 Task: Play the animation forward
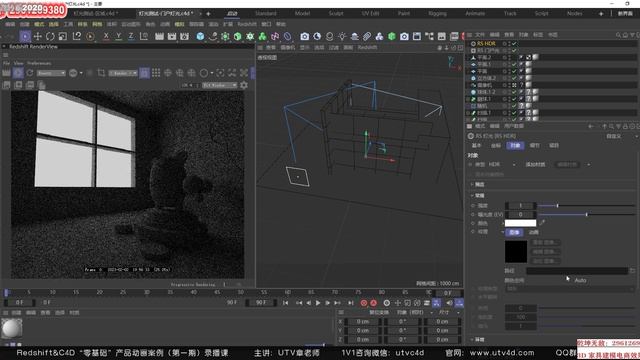318,303
